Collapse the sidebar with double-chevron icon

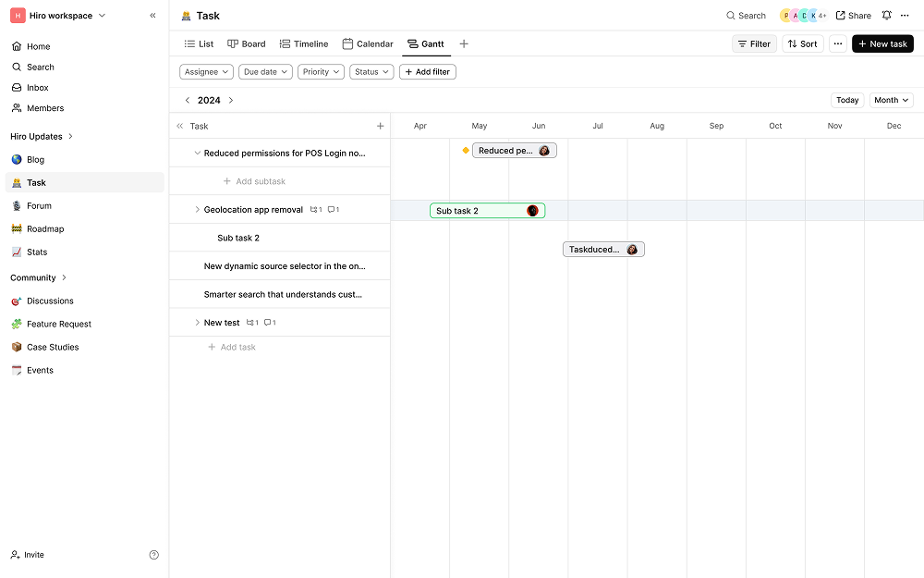click(152, 16)
